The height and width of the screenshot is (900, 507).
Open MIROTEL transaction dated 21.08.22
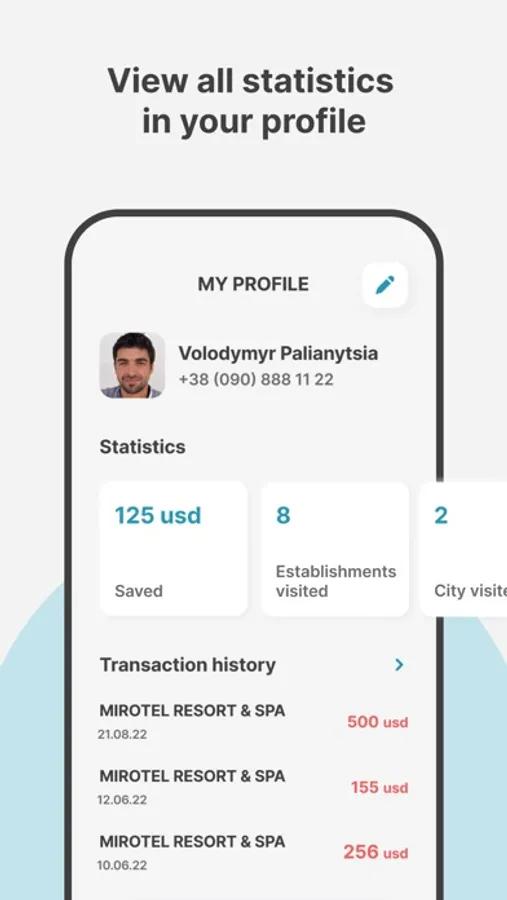(x=253, y=721)
